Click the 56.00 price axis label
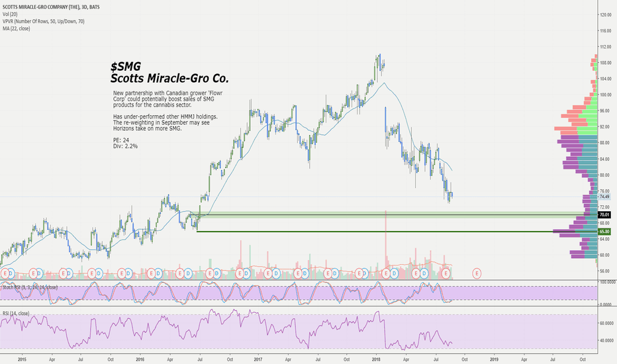This screenshot has width=617, height=364. pos(604,271)
